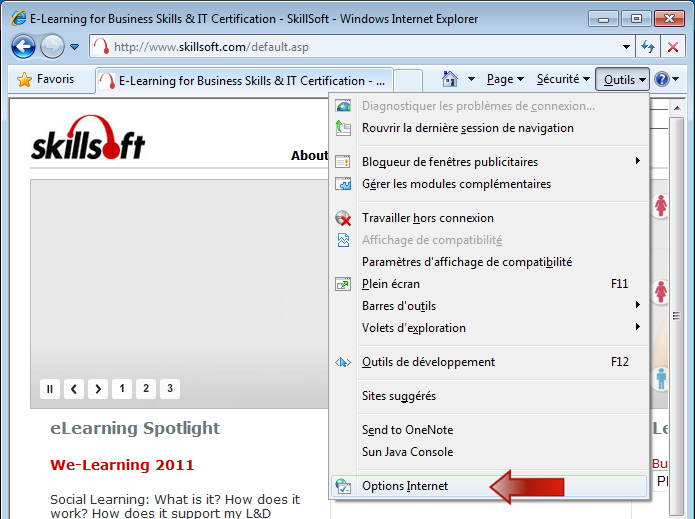Open Volets d'exploration submenu

pos(490,328)
